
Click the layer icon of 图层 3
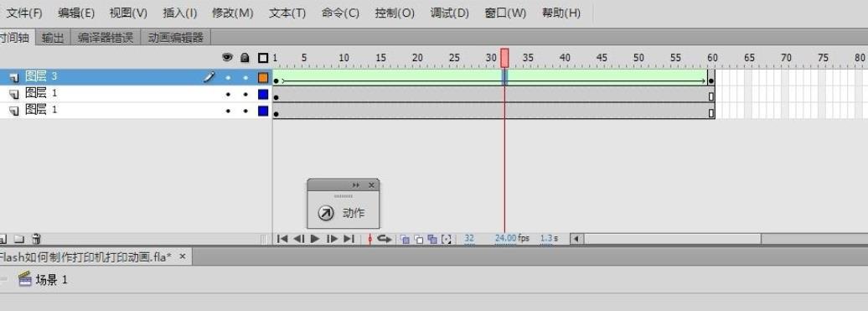tap(14, 78)
